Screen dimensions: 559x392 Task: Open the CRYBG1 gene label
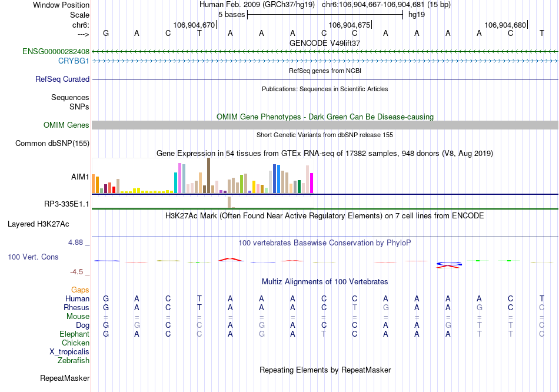(x=74, y=61)
